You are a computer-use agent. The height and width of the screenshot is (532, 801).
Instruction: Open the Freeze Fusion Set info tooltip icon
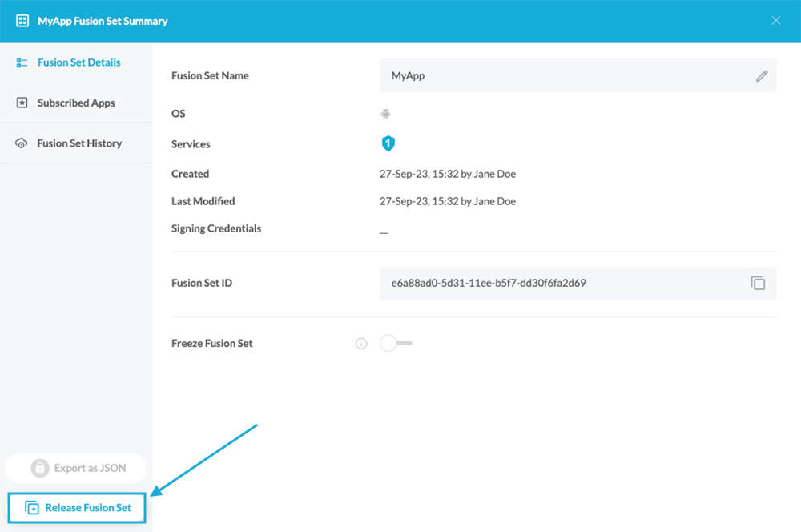[x=361, y=344]
